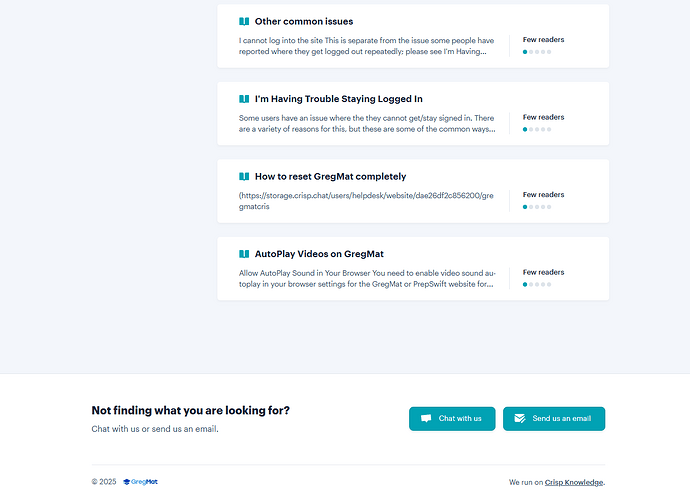
Task: Click book icon next to Trouble Staying Logged In
Action: click(x=244, y=99)
